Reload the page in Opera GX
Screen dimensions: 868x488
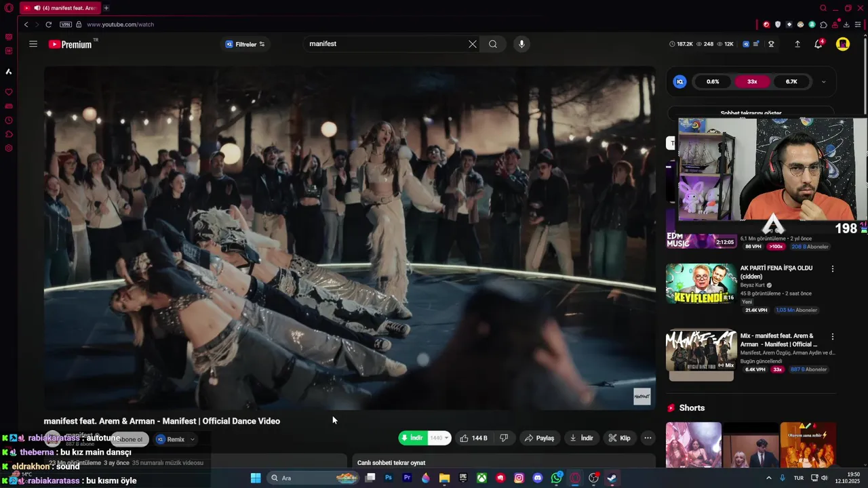pyautogui.click(x=49, y=24)
